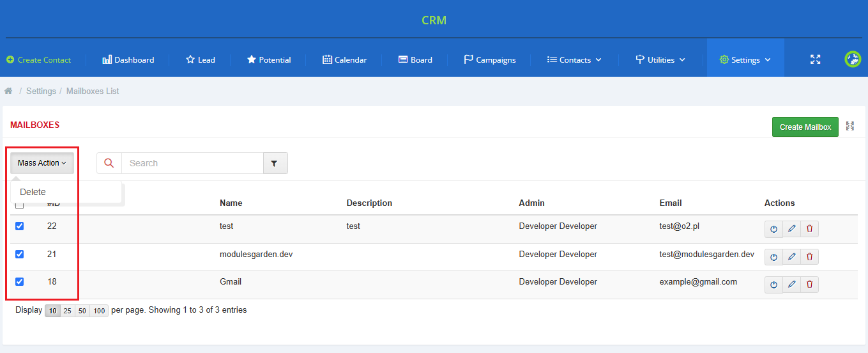This screenshot has height=353, width=868.
Task: Sort by the Email column header
Action: pyautogui.click(x=671, y=203)
